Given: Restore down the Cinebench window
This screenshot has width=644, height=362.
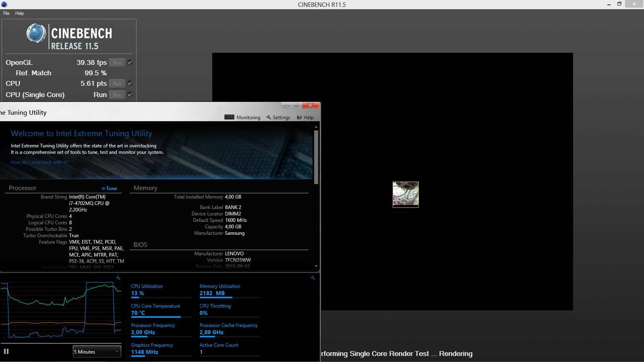Looking at the screenshot, I should (x=619, y=4).
